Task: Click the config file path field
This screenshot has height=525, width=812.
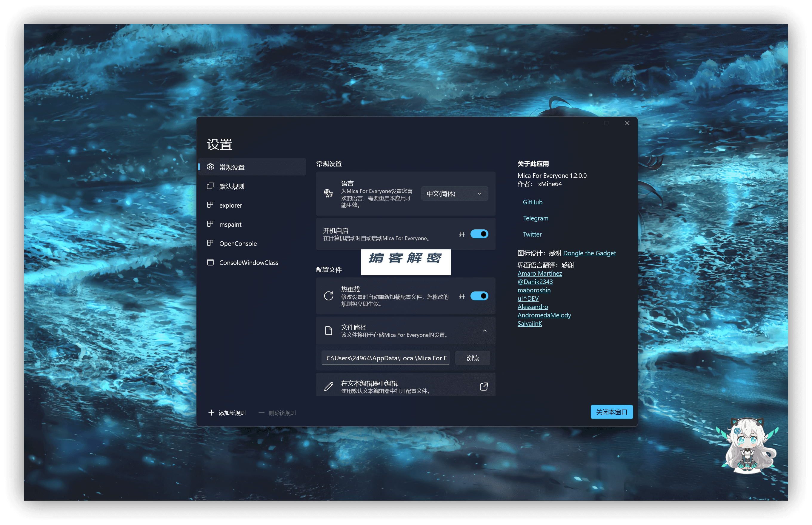Action: tap(385, 358)
